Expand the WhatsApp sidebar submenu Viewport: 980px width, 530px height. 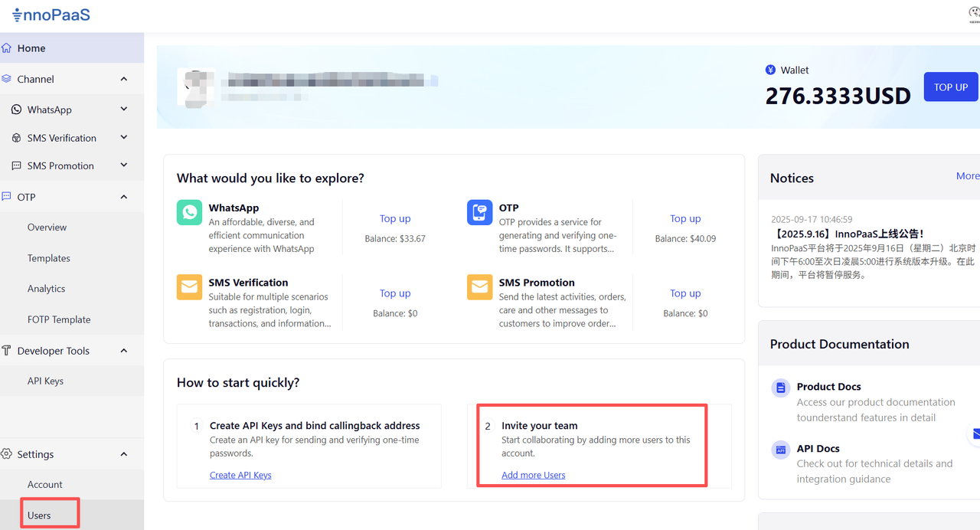pyautogui.click(x=124, y=110)
